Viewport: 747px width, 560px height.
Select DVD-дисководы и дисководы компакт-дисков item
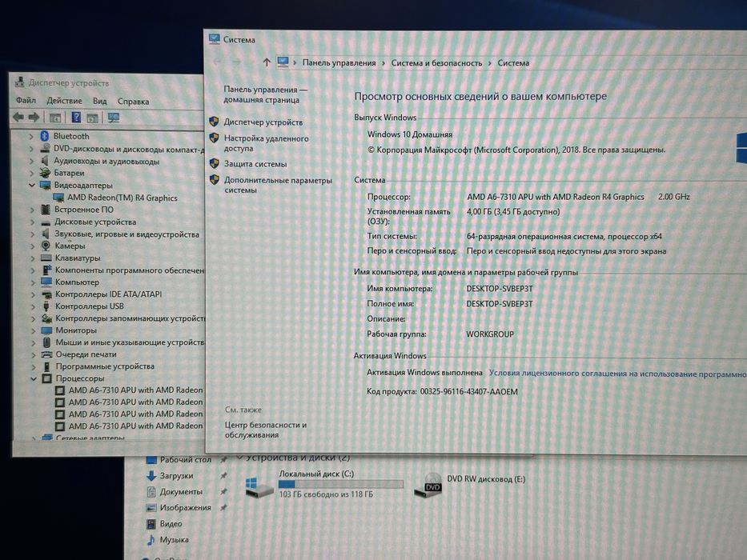click(129, 149)
